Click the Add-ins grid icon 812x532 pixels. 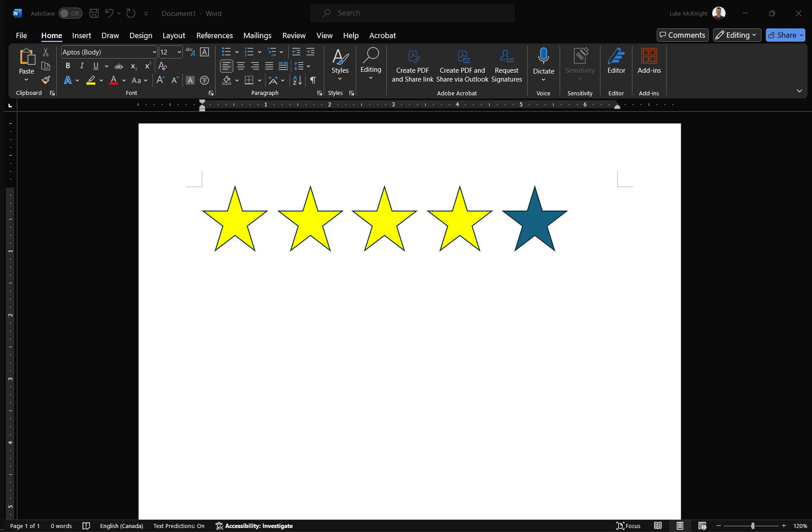coord(649,57)
